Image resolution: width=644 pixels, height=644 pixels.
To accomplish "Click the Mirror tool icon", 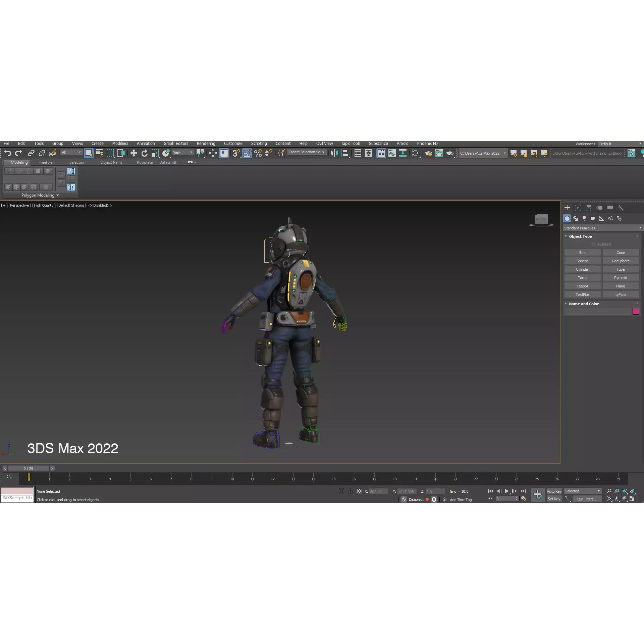I will tap(334, 153).
